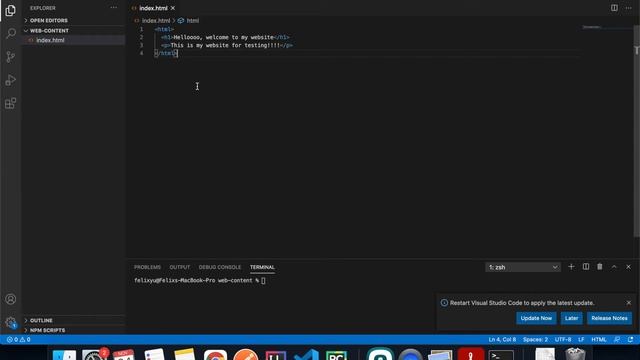Close the index.html editor tab
This screenshot has height=360, width=640.
pyautogui.click(x=173, y=8)
